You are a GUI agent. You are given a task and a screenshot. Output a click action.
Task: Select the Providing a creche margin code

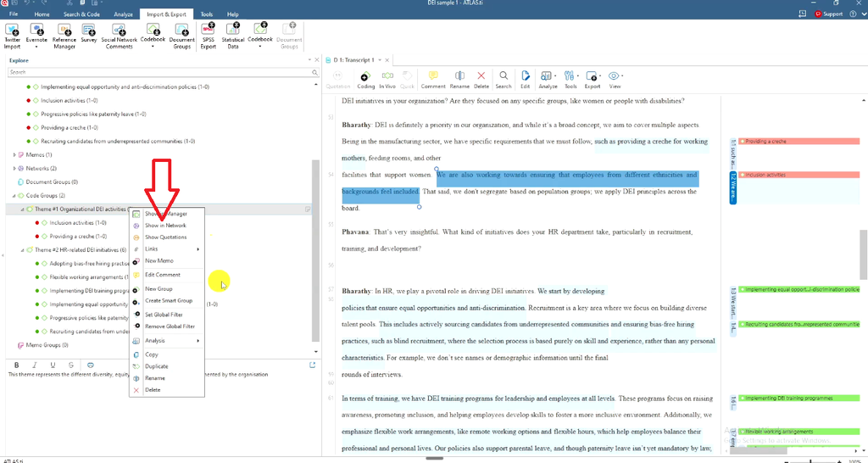coord(798,142)
